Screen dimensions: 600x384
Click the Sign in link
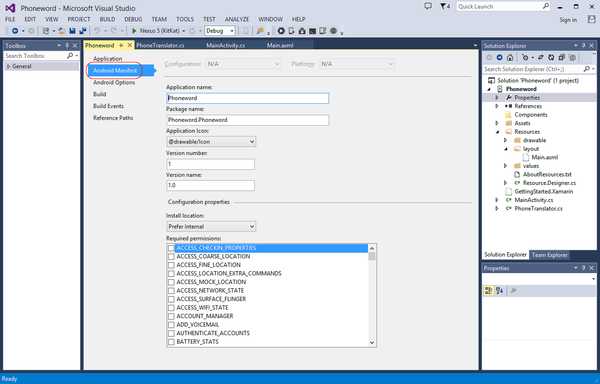point(568,20)
